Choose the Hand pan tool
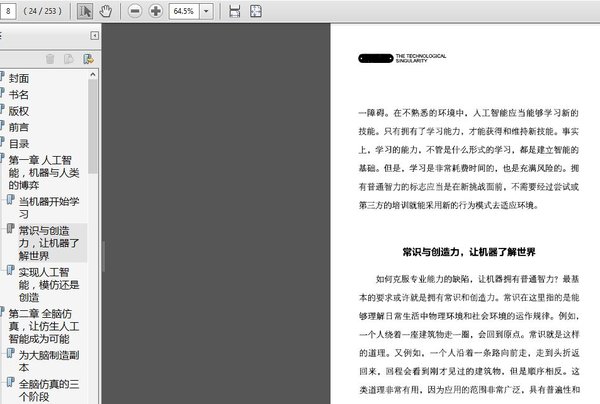Screen dimensions: 600x404 point(106,11)
